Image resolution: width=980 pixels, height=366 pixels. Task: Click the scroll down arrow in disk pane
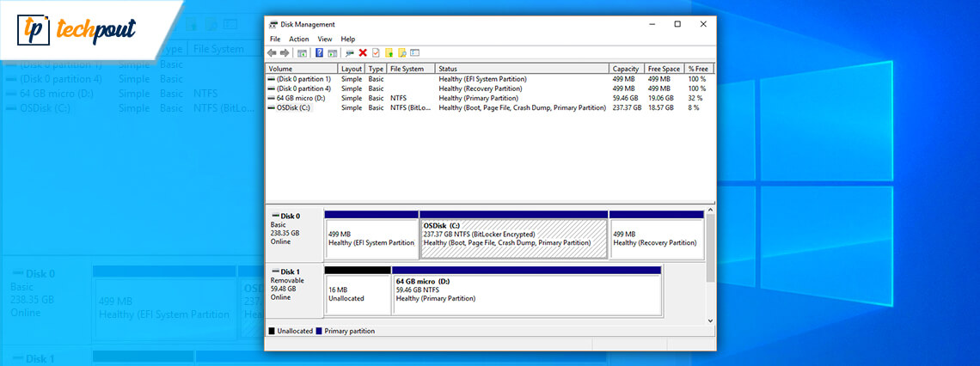pyautogui.click(x=710, y=320)
